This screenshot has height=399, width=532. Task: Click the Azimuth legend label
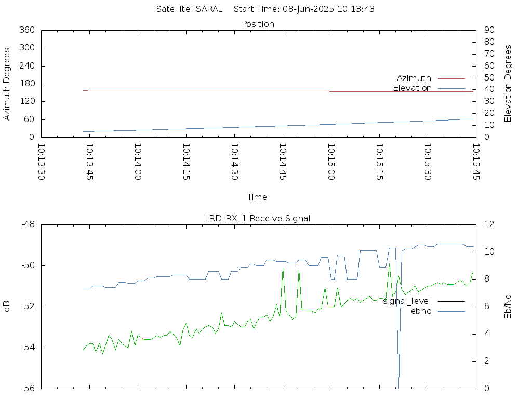pyautogui.click(x=414, y=78)
